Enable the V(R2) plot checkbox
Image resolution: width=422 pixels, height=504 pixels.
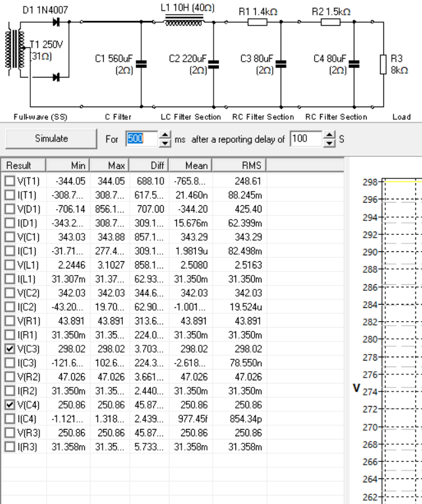coord(10,377)
